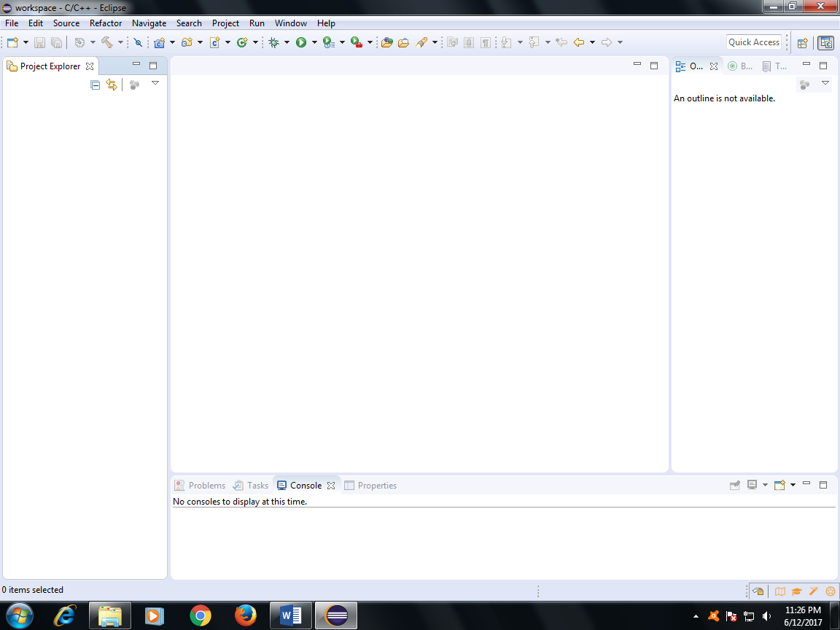Open Firefox from the taskbar

point(245,615)
